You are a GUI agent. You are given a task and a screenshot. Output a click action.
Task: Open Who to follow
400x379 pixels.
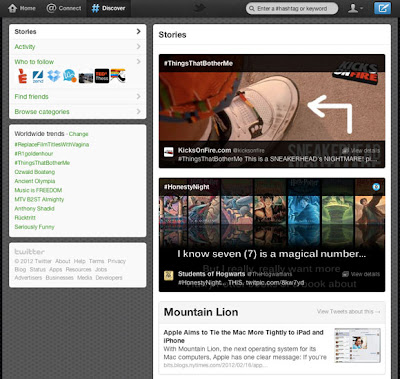pos(34,62)
